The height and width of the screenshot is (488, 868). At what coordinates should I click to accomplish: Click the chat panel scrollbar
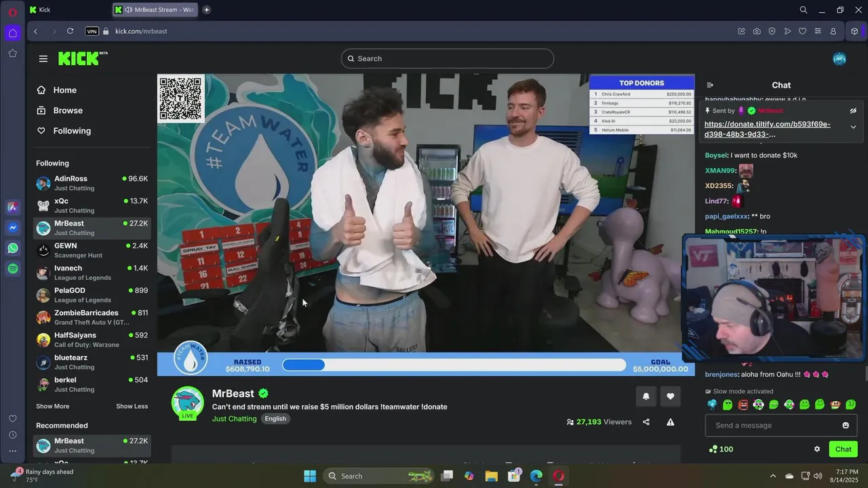pos(865,373)
